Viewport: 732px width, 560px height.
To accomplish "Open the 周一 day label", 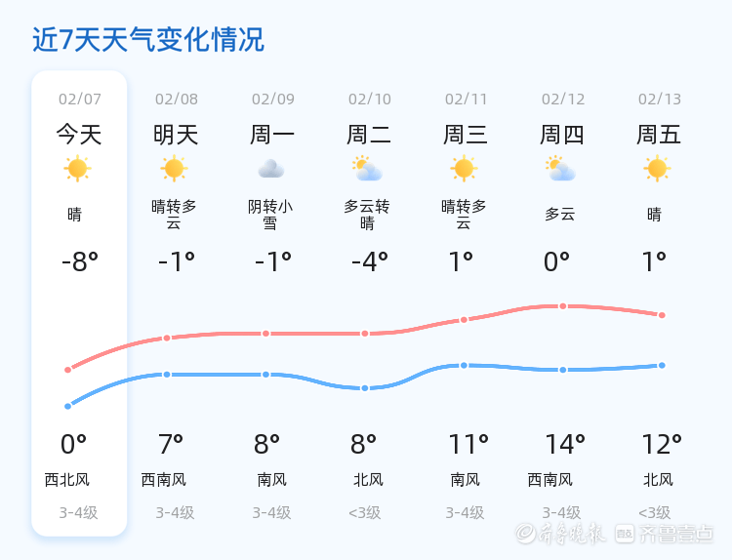I will [272, 135].
